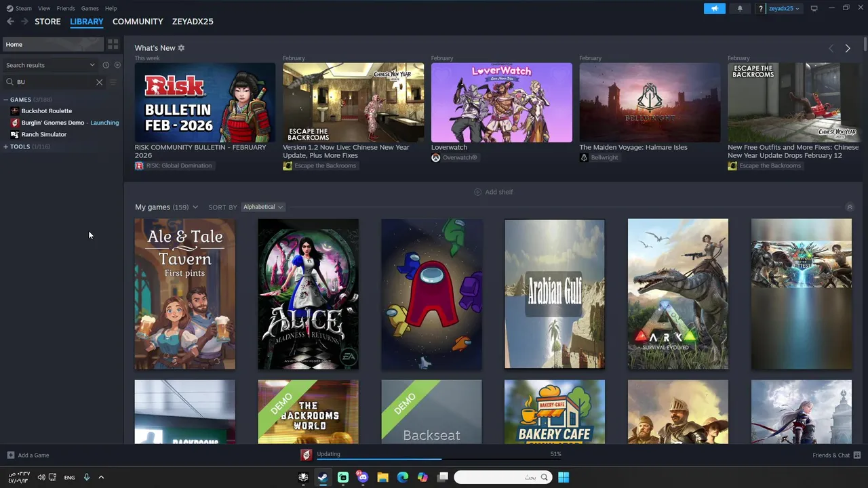The width and height of the screenshot is (868, 488).
Task: Open What's New settings gear
Action: 181,48
